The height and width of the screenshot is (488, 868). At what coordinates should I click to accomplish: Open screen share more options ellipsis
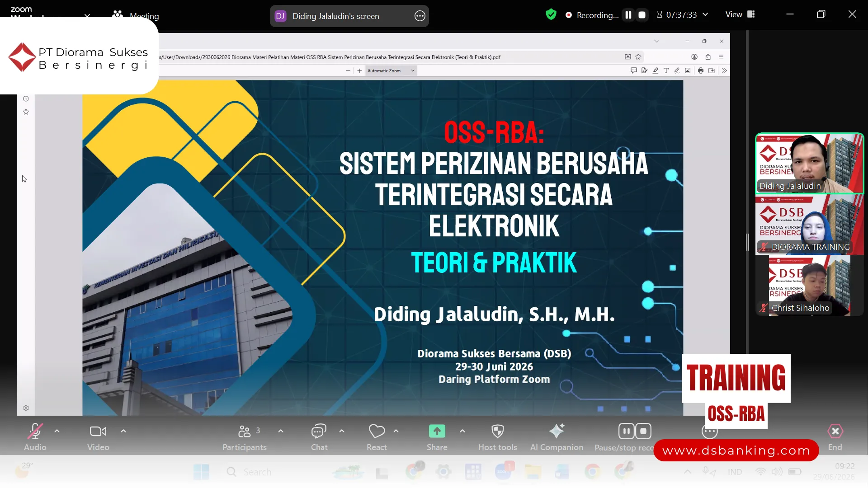click(x=420, y=16)
